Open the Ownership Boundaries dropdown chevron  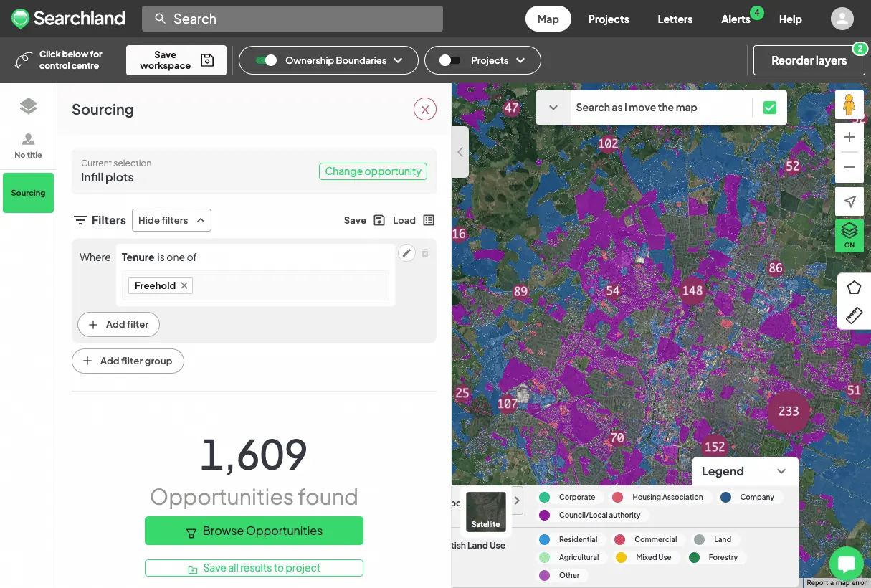(399, 60)
